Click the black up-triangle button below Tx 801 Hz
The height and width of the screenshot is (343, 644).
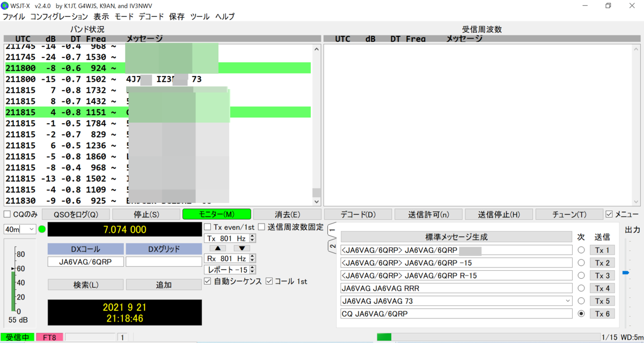(217, 248)
